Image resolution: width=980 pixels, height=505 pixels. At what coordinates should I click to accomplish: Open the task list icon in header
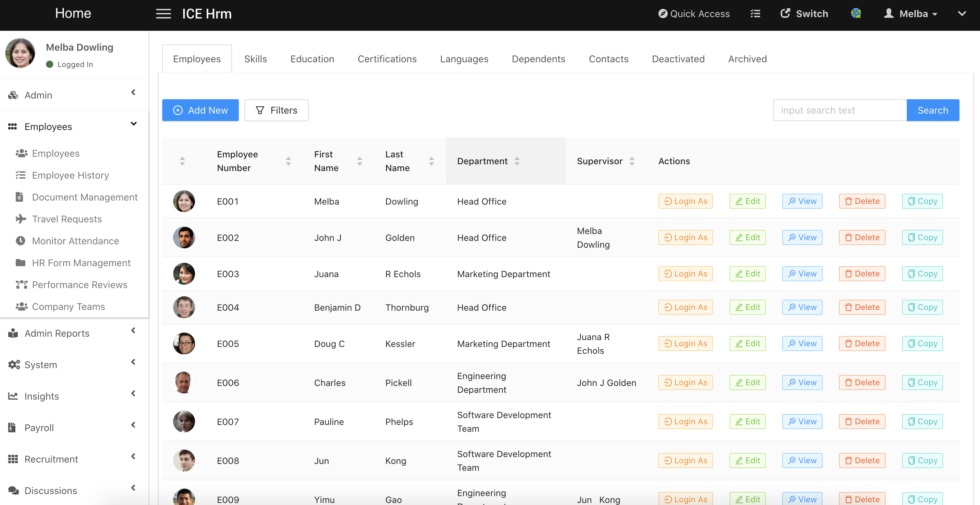pyautogui.click(x=755, y=14)
